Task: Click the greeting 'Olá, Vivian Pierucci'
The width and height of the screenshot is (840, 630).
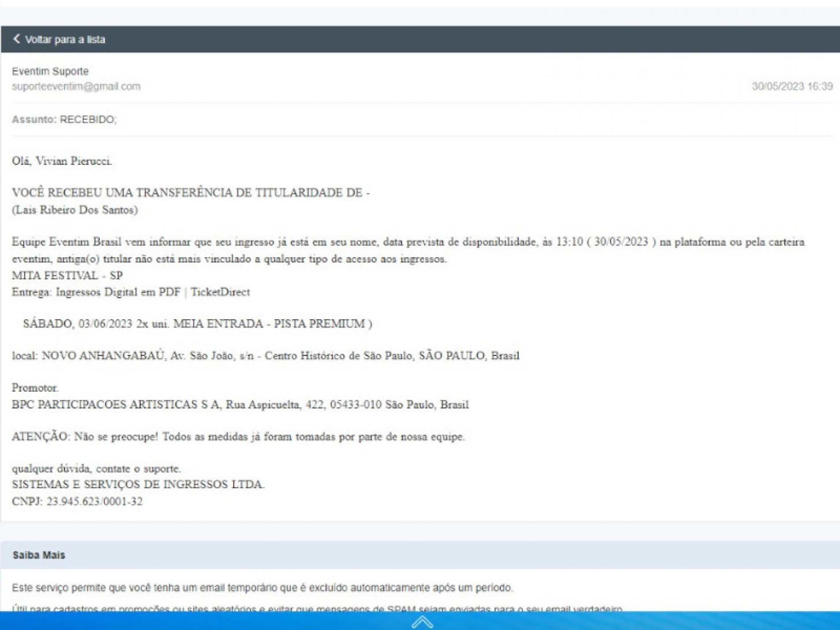Action: [62, 161]
